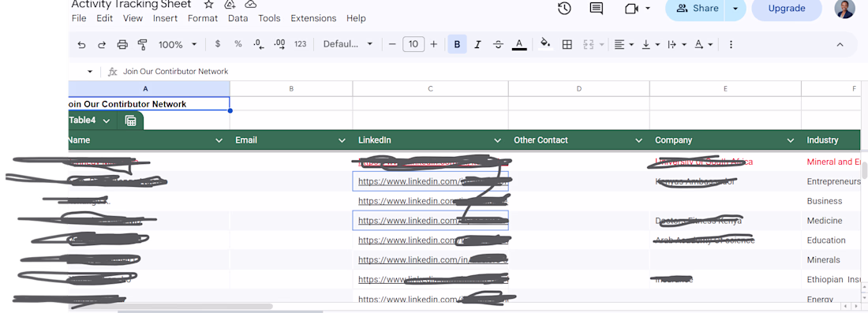Toggle strikethrough formatting
This screenshot has height=313, width=868.
(498, 44)
